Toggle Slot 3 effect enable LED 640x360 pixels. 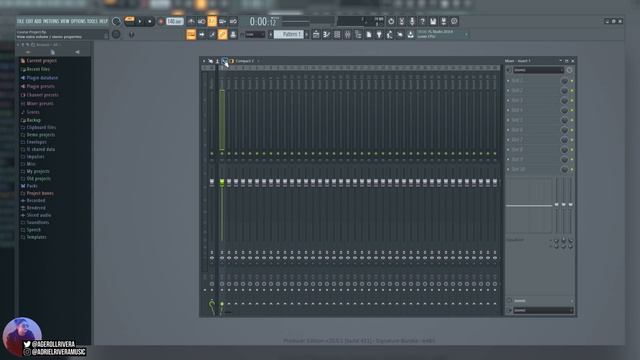(572, 100)
